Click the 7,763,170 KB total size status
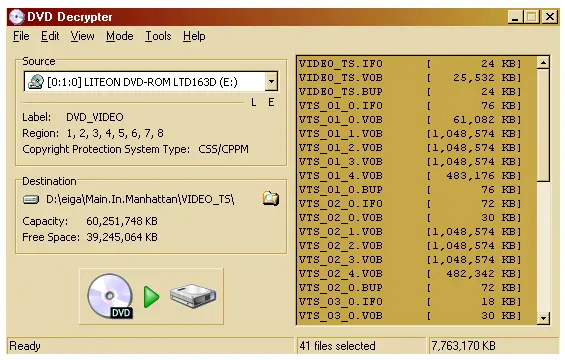 [x=463, y=346]
